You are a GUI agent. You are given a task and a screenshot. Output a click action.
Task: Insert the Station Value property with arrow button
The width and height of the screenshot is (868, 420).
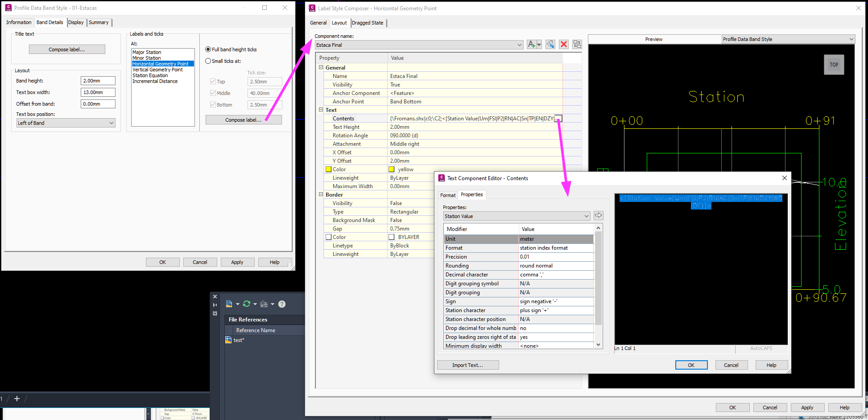[598, 215]
